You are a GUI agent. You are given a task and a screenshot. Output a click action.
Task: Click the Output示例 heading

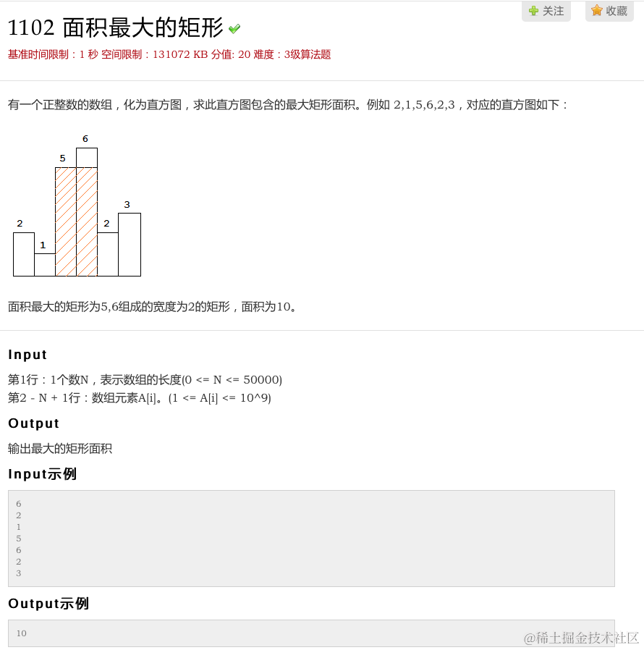click(48, 604)
